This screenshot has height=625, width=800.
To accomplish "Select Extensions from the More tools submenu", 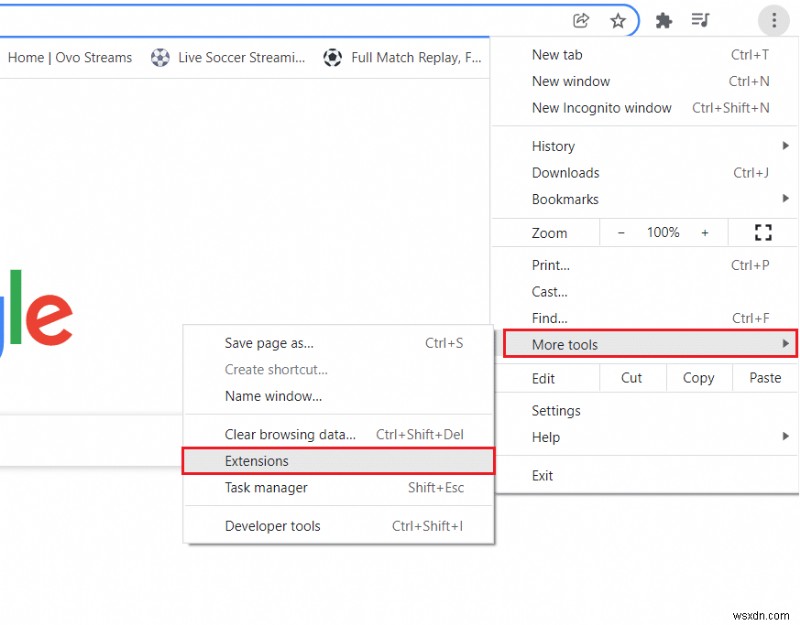I will click(x=257, y=461).
